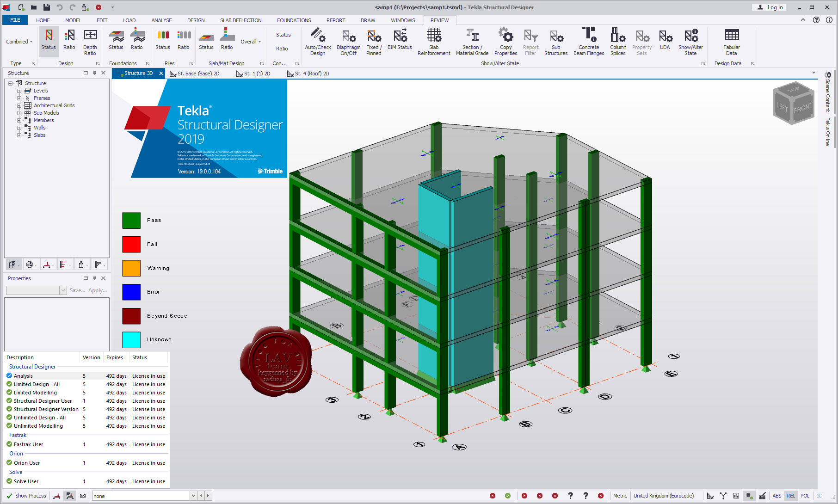
Task: Click the Diaphragm On/Off icon
Action: 349,42
